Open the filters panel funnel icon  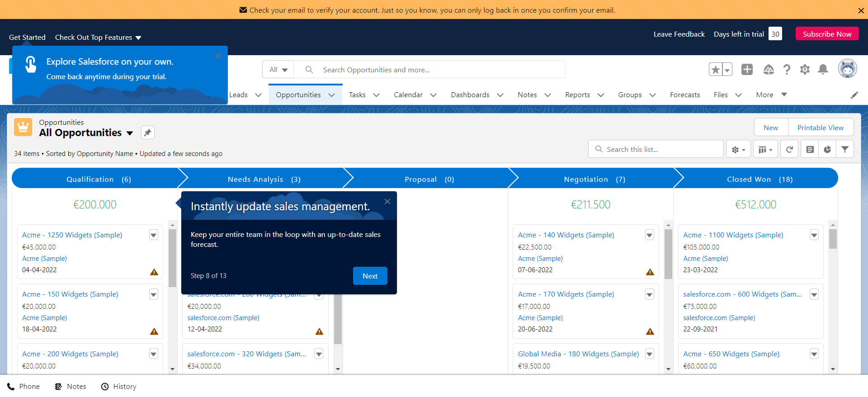click(845, 149)
